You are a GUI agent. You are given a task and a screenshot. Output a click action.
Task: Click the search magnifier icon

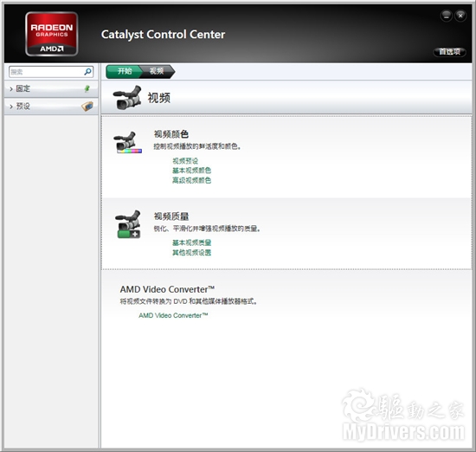tap(87, 72)
